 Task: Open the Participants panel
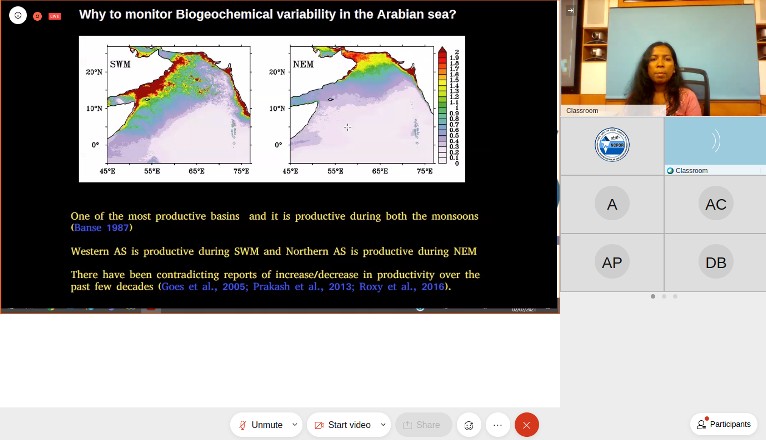point(724,424)
